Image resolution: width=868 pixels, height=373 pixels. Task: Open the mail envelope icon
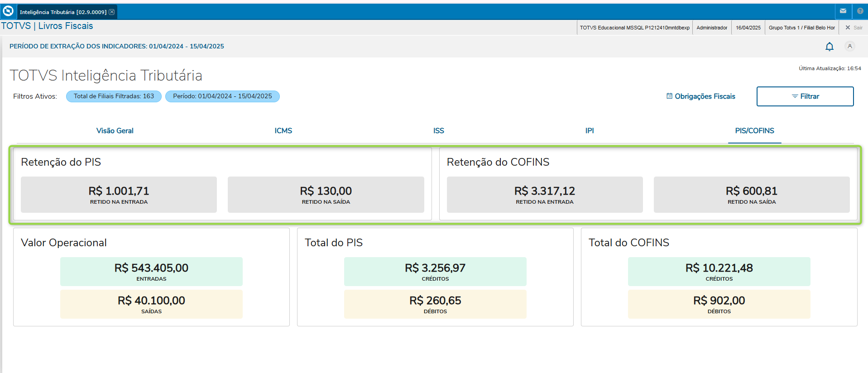point(843,11)
